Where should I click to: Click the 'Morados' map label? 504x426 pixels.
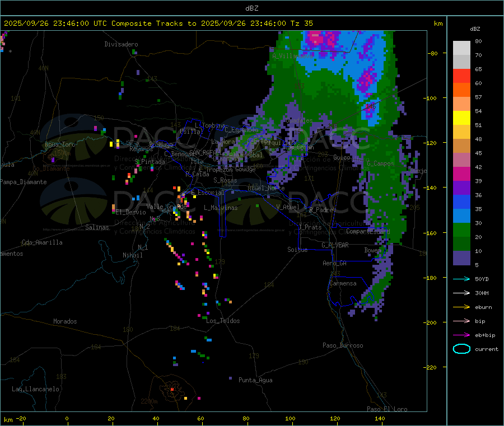[65, 321]
